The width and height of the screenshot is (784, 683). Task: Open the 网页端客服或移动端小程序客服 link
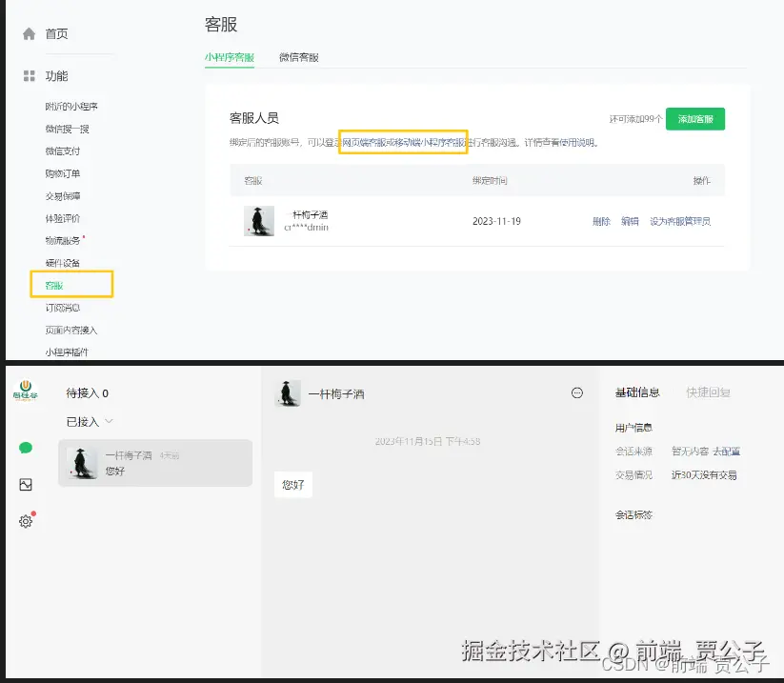point(402,141)
